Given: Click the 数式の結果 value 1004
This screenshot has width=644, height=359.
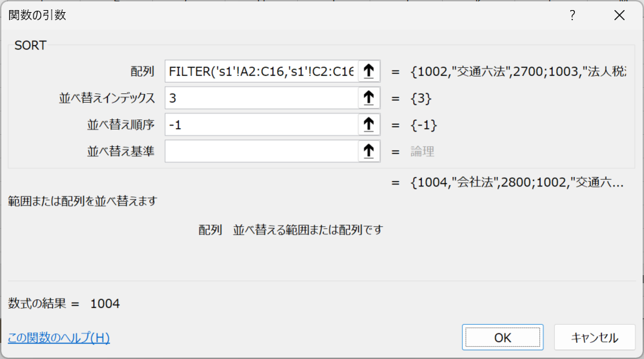Looking at the screenshot, I should point(105,303).
